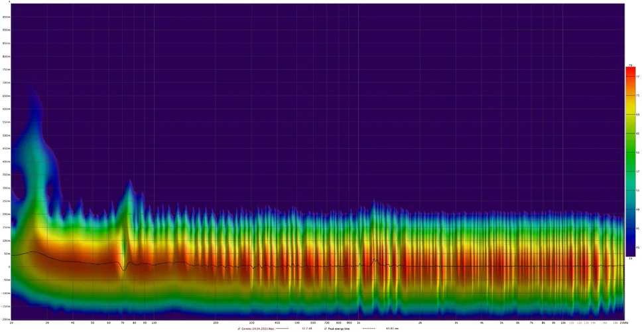This screenshot has height=332, width=644.
Task: Click the Genelec 24.04.2021 legend label
Action: point(257,329)
